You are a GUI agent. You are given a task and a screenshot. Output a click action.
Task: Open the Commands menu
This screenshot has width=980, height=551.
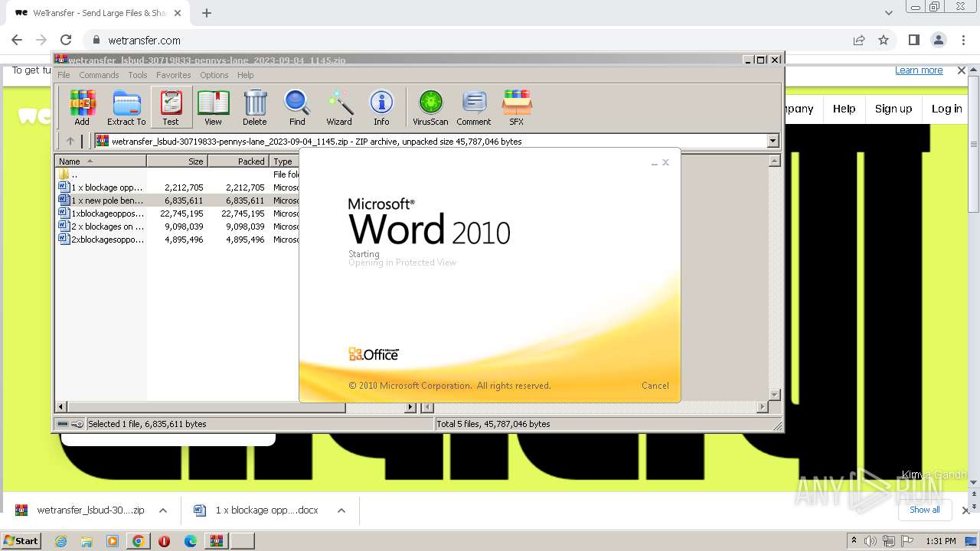pos(99,75)
